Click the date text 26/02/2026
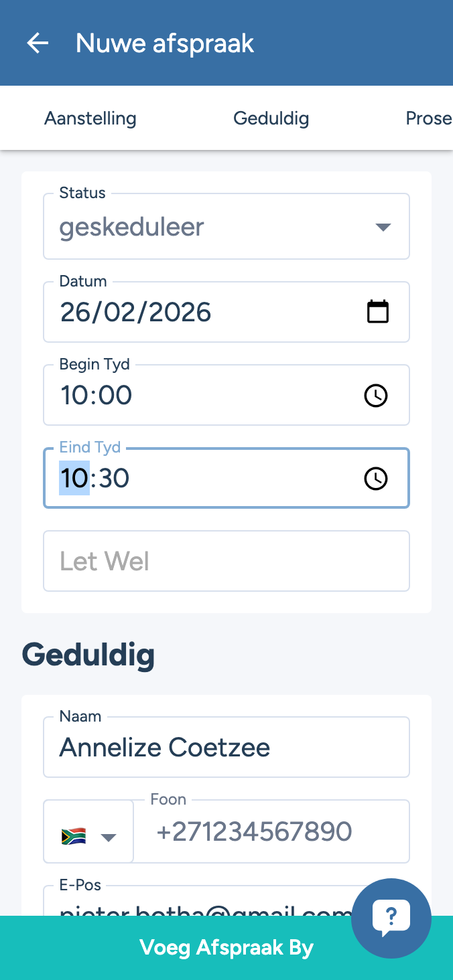The height and width of the screenshot is (980, 453). [x=136, y=313]
